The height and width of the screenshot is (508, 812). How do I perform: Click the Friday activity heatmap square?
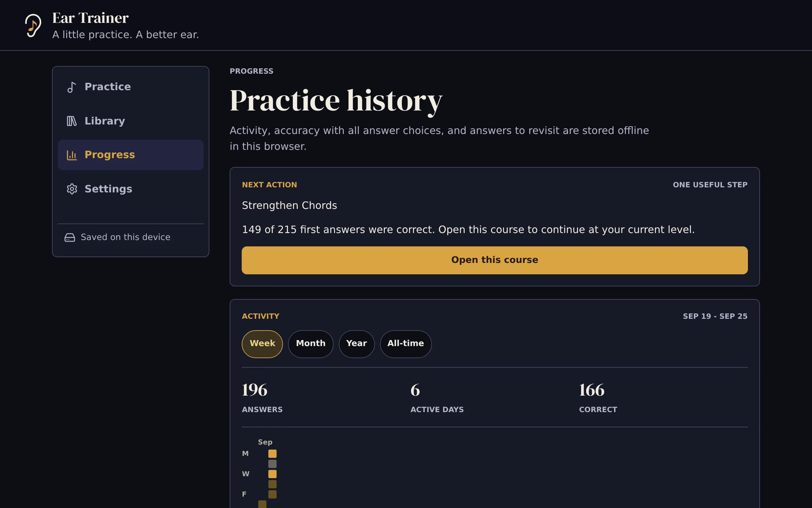tap(272, 494)
